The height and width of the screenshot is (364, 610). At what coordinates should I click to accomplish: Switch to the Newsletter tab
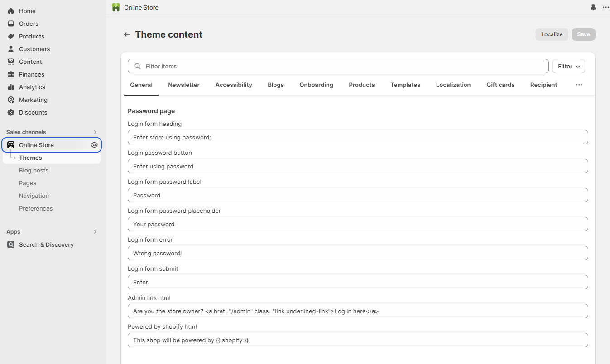pyautogui.click(x=183, y=85)
